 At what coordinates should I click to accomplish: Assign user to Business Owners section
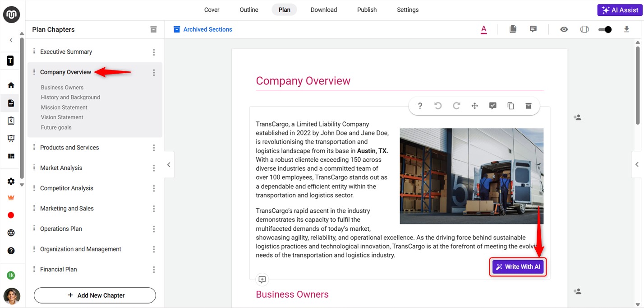pos(577,292)
